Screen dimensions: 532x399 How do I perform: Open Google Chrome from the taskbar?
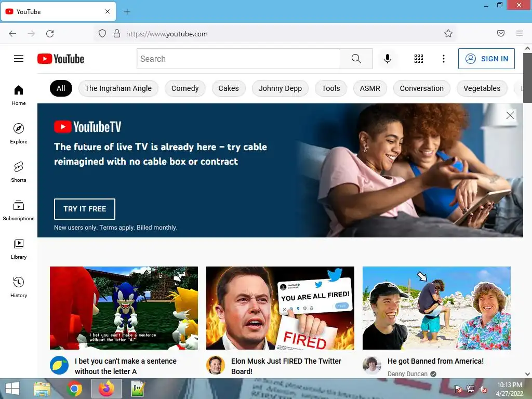[74, 389]
